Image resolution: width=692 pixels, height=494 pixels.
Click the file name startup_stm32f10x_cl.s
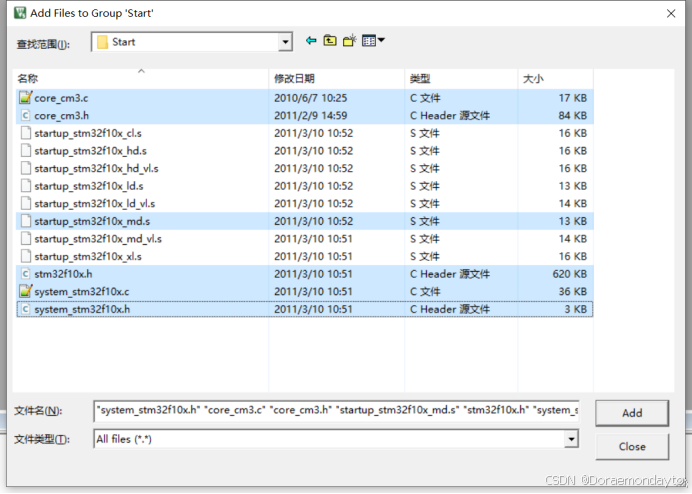[x=88, y=133]
